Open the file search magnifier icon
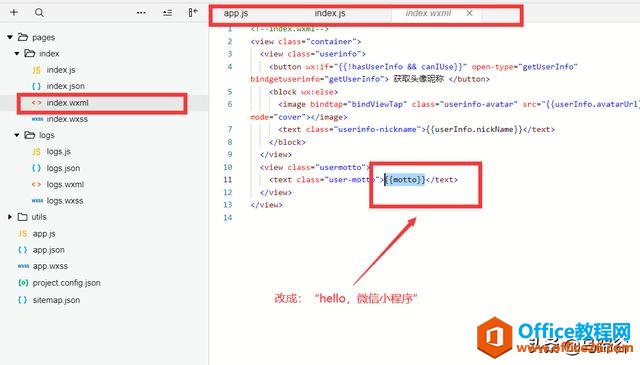Viewport: 640px width, 365px height. (x=39, y=13)
